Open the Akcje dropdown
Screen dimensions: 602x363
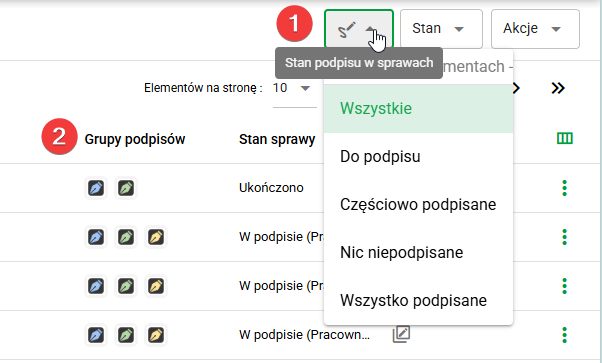pos(535,29)
